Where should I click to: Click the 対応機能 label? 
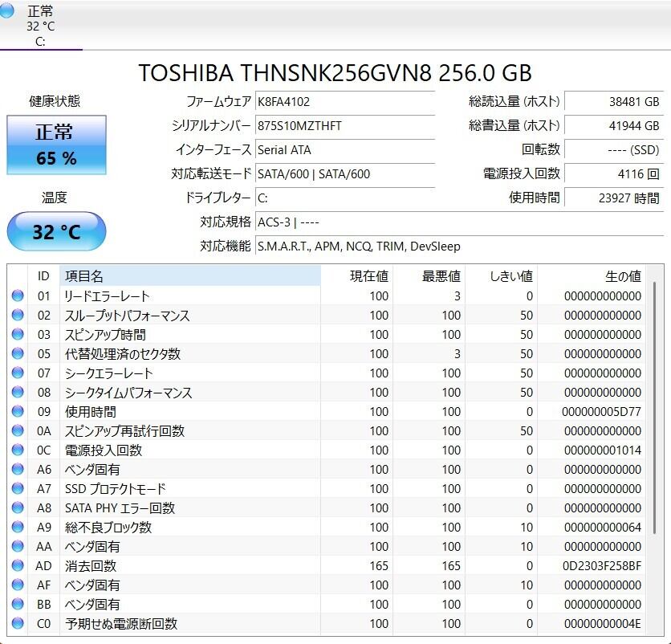(x=226, y=246)
